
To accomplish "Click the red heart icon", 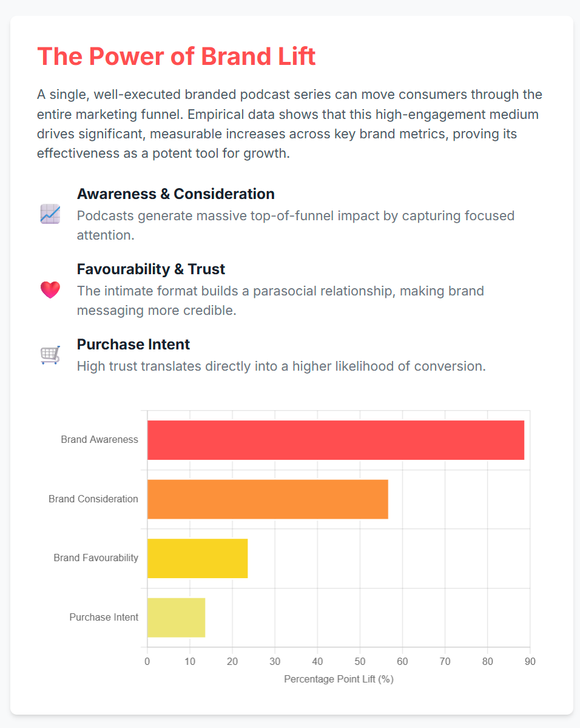I will point(50,289).
